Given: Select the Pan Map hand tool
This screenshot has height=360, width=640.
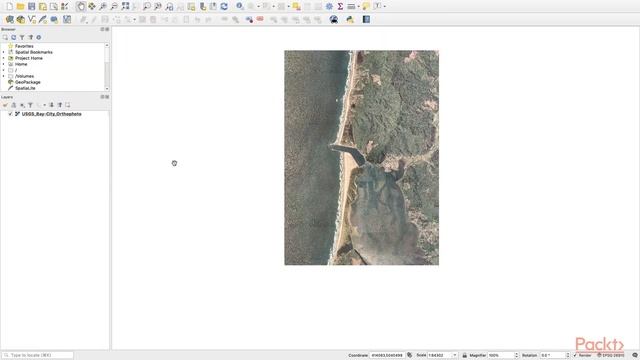Looking at the screenshot, I should [x=80, y=7].
